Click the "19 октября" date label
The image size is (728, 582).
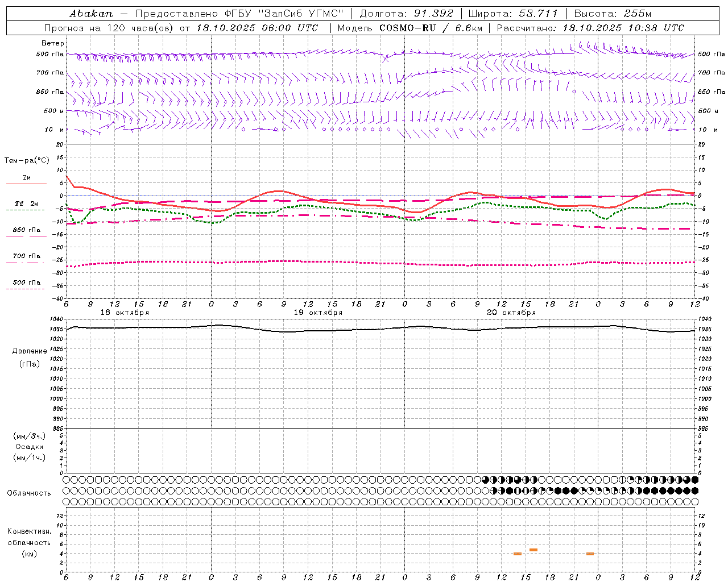tap(318, 313)
